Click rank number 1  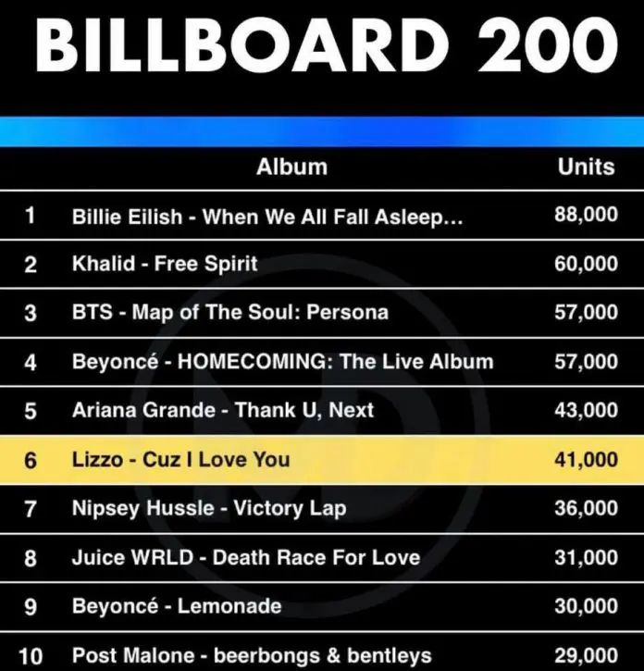(x=31, y=217)
